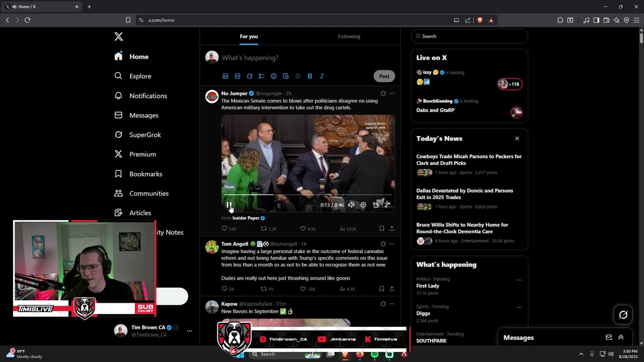Share the Tom Angell post
The image size is (644, 362).
coord(392,289)
